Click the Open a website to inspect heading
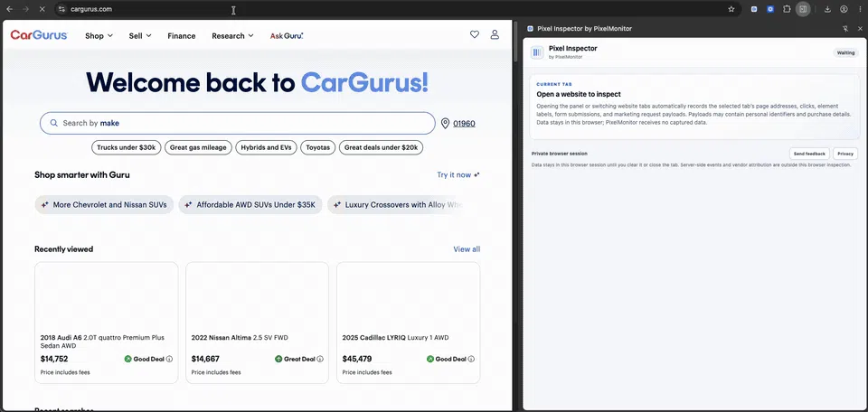Image resolution: width=868 pixels, height=412 pixels. click(579, 95)
